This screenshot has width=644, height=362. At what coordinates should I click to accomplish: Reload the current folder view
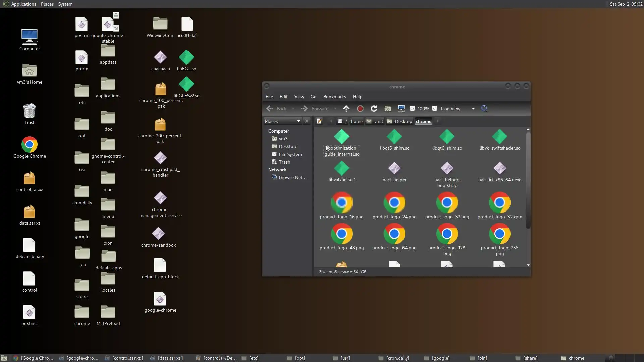point(374,108)
